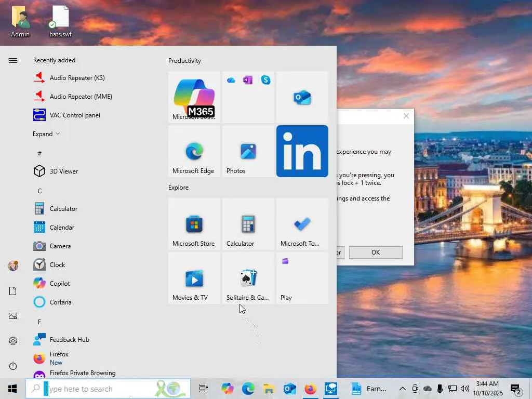Select Feedback Hub in the app list

pyautogui.click(x=69, y=340)
